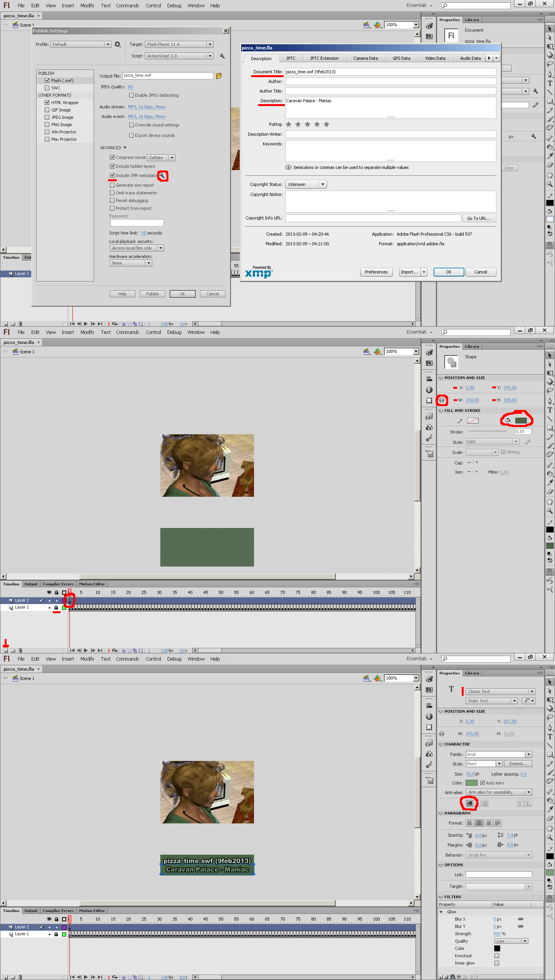Enable Knockout for Glow filter

pos(497,956)
